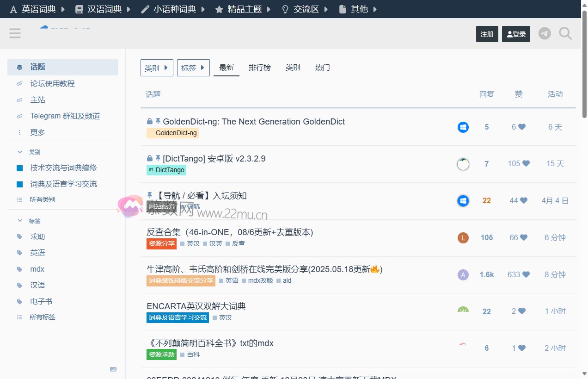Open the Telegram icon in the header
The height and width of the screenshot is (379, 588).
[x=545, y=33]
